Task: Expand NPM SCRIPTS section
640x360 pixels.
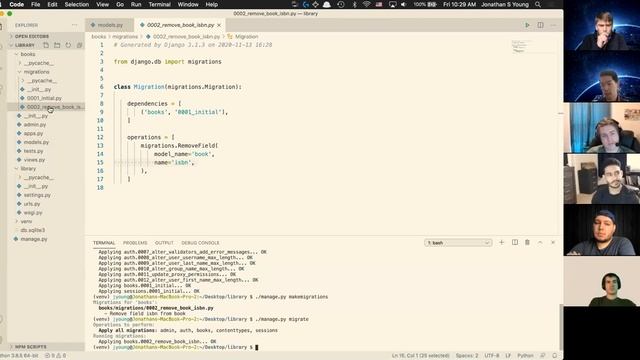Action: (x=31, y=347)
